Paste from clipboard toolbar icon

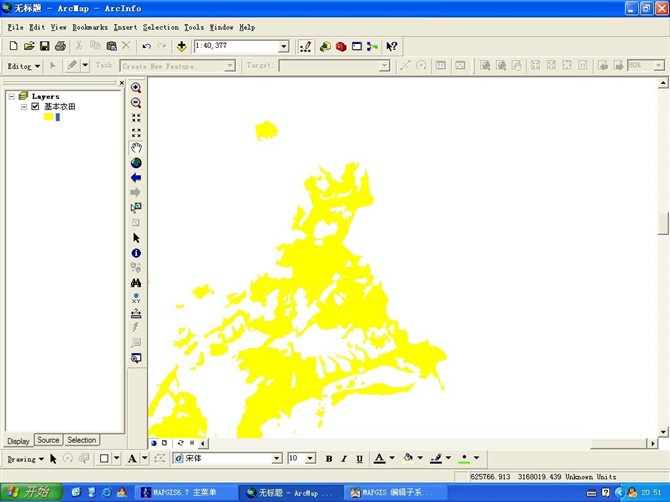click(111, 46)
